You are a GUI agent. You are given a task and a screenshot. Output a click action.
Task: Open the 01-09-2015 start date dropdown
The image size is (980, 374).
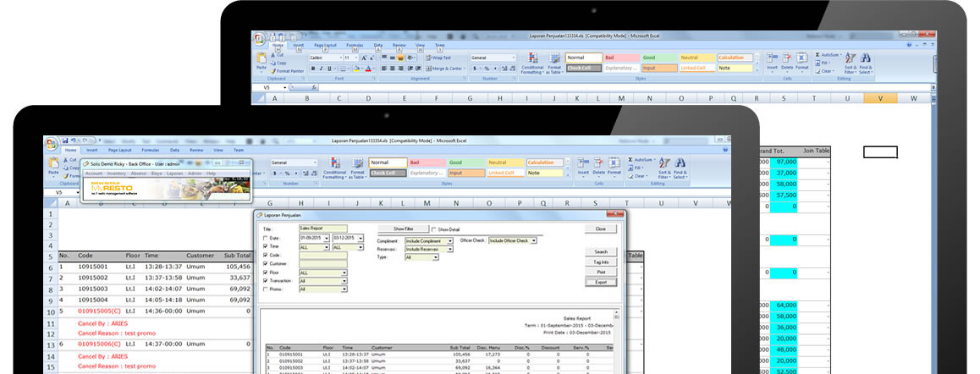pos(327,239)
